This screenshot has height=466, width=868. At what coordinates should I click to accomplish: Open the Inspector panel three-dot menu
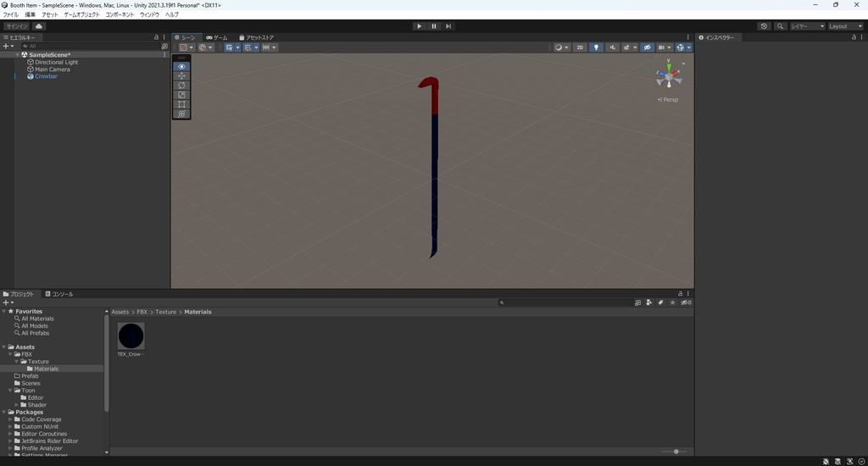[861, 37]
